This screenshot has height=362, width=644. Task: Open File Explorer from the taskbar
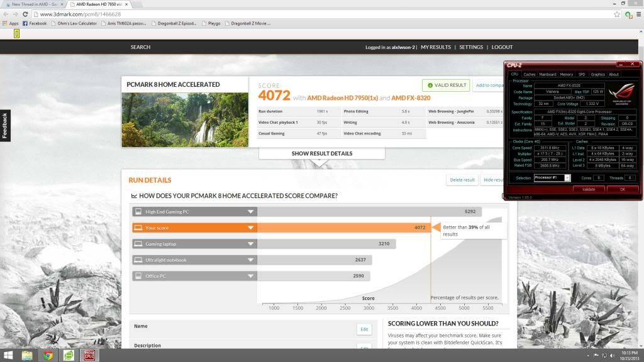[27, 356]
